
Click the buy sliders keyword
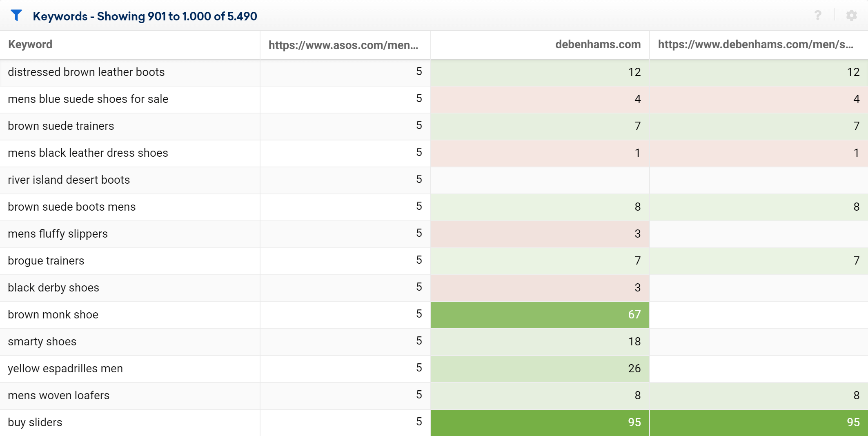(35, 422)
